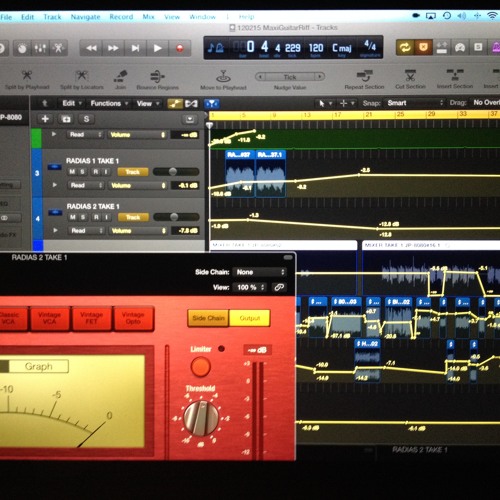Click the compressor link icon
Screen dimensions: 500x500
(x=279, y=287)
